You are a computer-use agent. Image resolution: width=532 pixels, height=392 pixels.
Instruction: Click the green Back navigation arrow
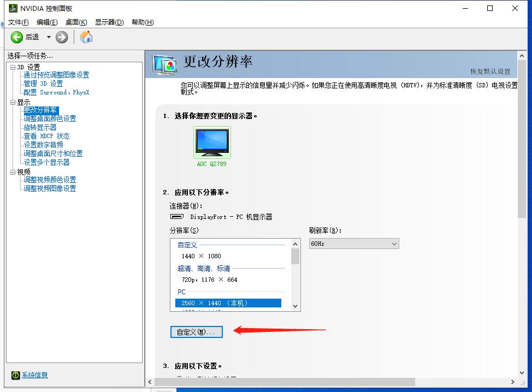(x=17, y=38)
